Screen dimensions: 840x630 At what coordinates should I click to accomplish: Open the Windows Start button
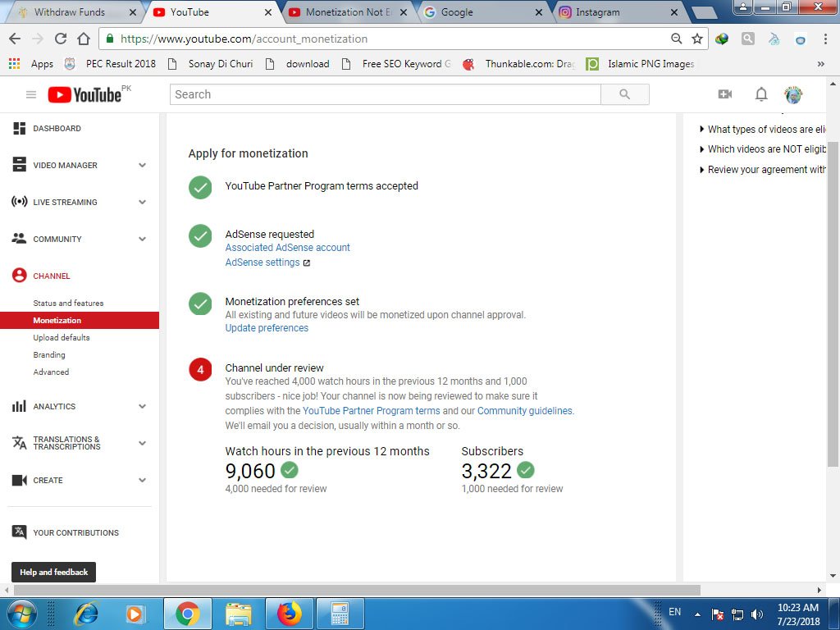click(x=21, y=614)
